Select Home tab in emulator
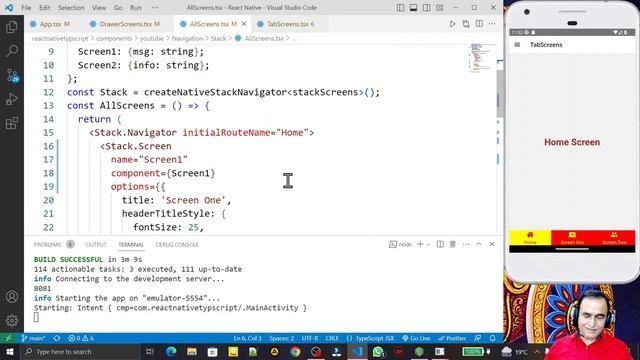Screen dimensions: 640x360 click(530, 238)
